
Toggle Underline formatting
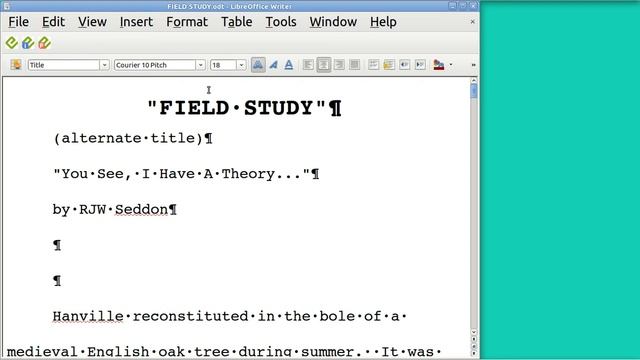tap(289, 64)
